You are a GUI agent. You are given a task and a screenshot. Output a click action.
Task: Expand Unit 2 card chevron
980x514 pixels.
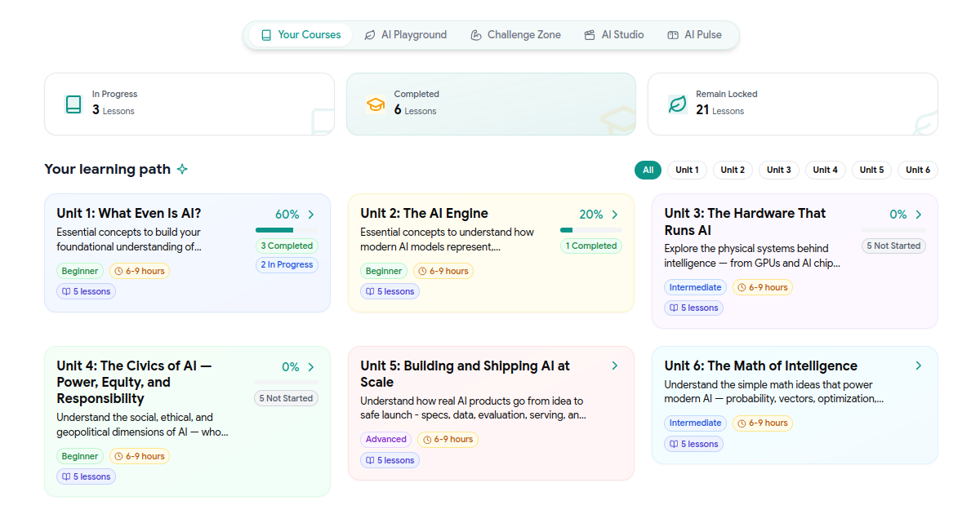coord(615,215)
